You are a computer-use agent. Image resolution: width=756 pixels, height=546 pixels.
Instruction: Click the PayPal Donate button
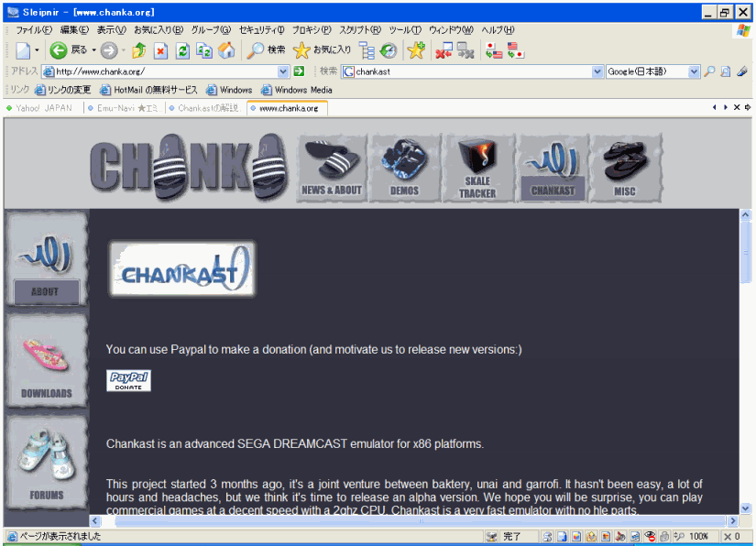[x=128, y=381]
